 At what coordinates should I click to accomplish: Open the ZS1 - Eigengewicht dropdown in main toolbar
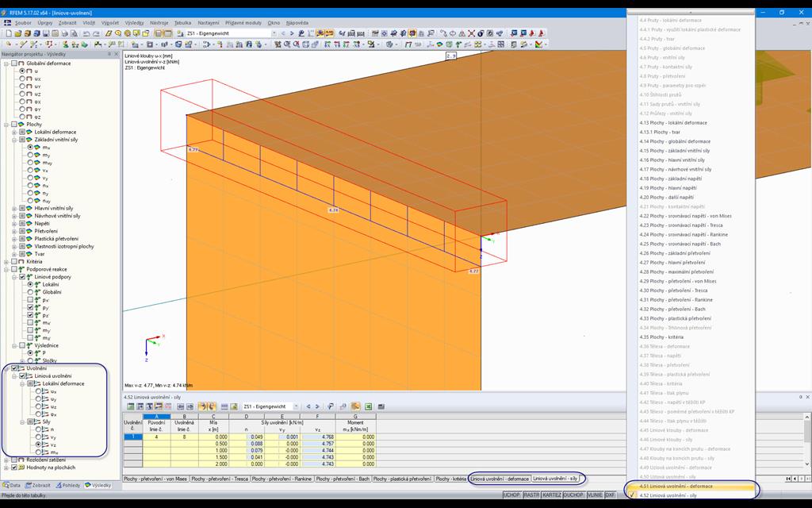(x=274, y=33)
